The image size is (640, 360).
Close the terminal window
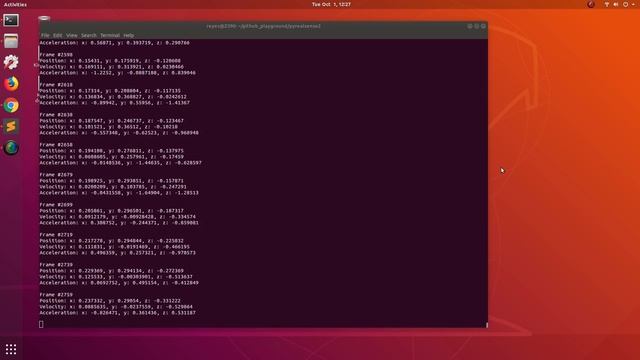click(483, 26)
